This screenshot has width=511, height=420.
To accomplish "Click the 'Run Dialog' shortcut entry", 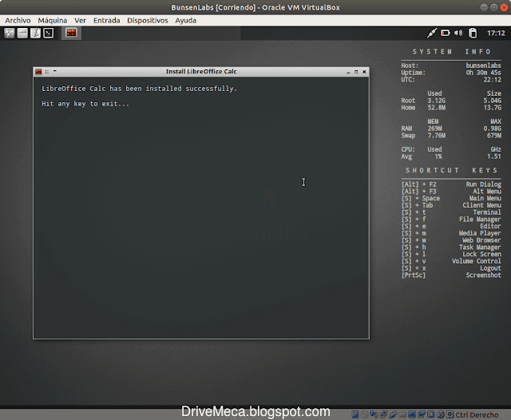I will click(x=483, y=184).
